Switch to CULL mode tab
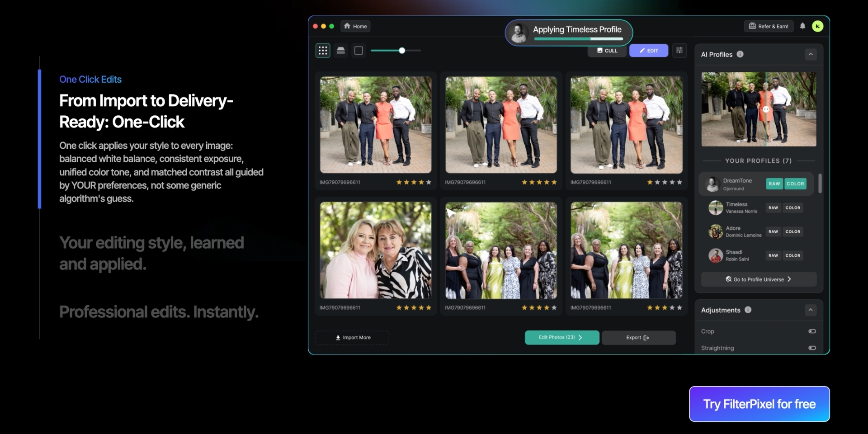 coord(607,51)
